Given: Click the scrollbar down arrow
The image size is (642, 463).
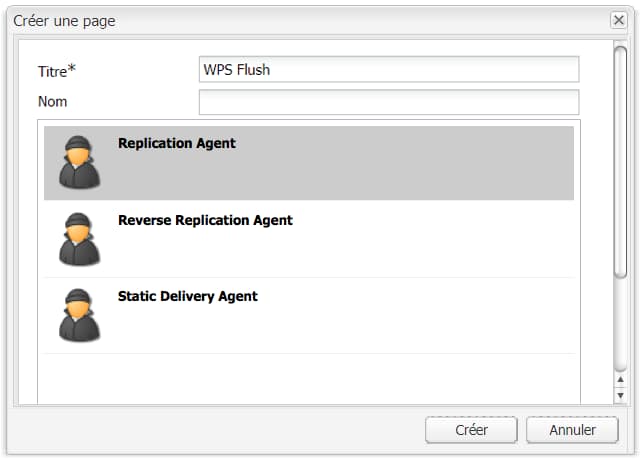Looking at the screenshot, I should click(620, 396).
